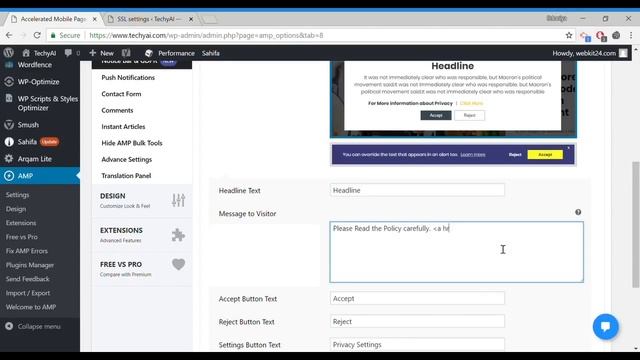
Task: Open the comments bubble in admin bar
Action: pos(72,53)
